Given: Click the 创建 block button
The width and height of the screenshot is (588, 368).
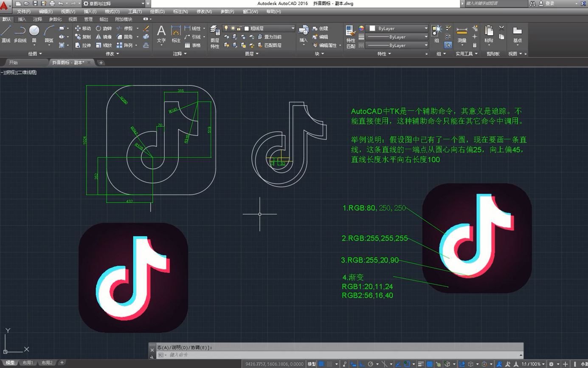Looking at the screenshot, I should [321, 28].
